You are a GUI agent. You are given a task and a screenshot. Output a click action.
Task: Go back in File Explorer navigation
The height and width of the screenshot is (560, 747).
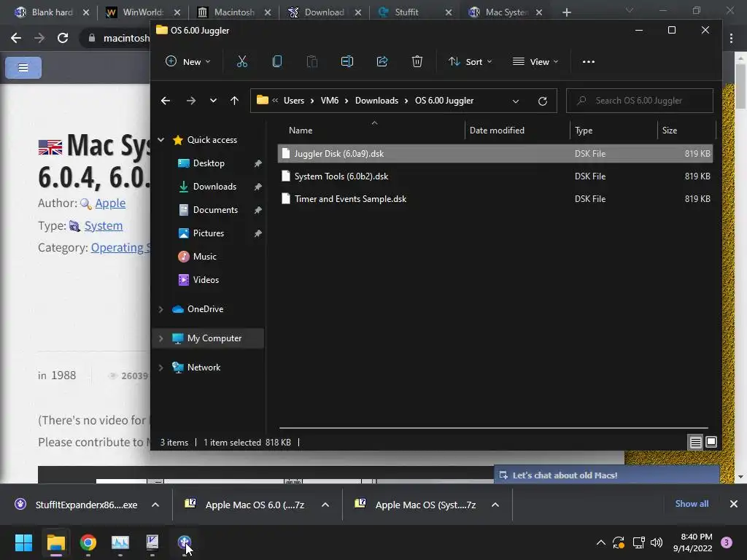click(166, 101)
